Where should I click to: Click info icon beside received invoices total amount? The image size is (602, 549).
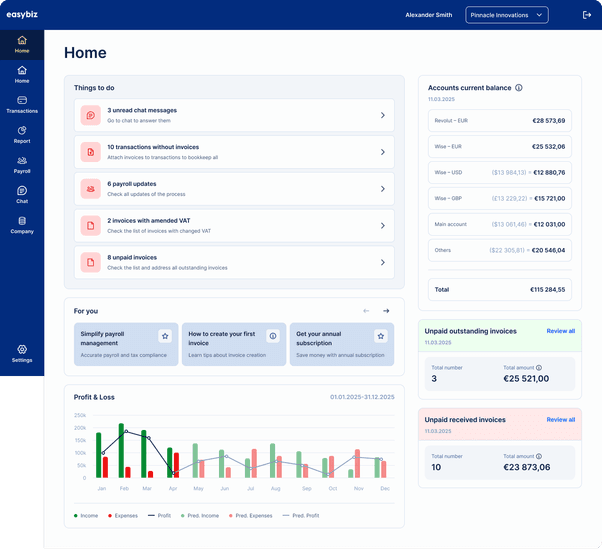point(539,456)
